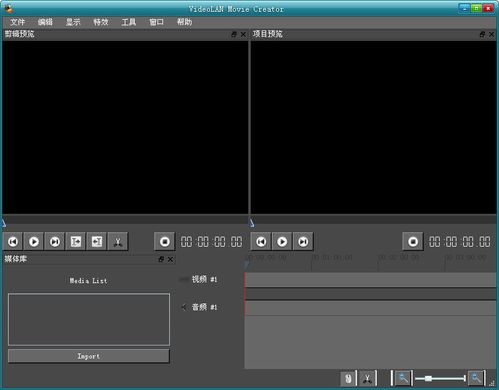499x390 pixels.
Task: Play the project preview
Action: [282, 241]
